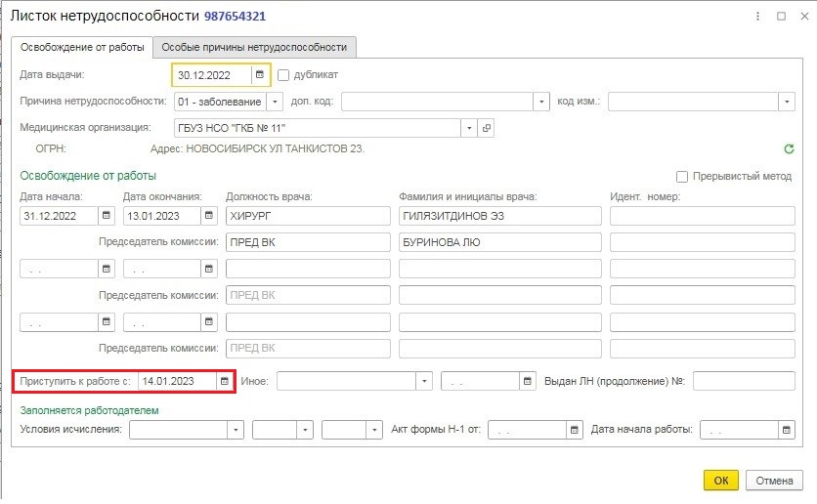Click the Акт формы Н-1 от date field
Viewport: 817px width, 504px height.
click(x=528, y=430)
